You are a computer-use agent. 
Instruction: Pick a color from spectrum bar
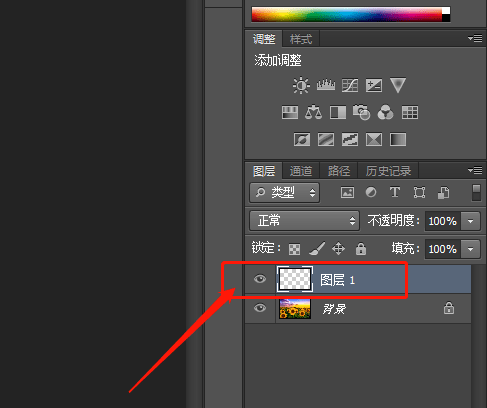click(x=347, y=15)
